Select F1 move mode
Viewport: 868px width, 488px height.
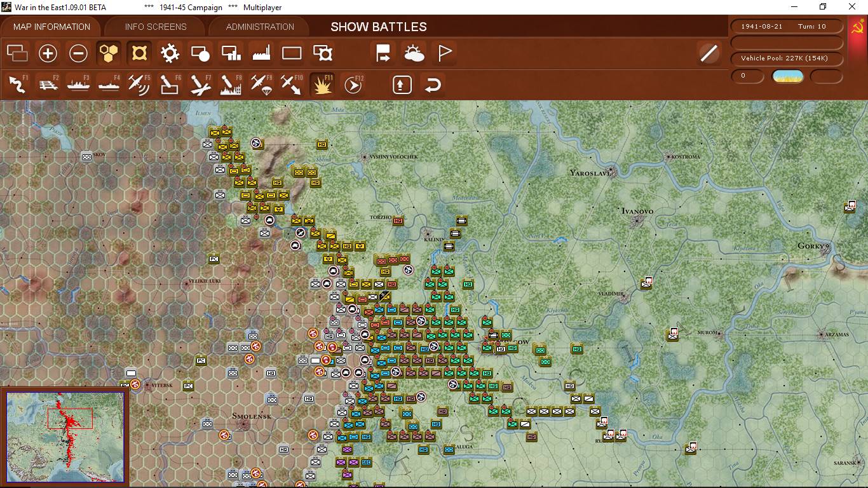[17, 85]
